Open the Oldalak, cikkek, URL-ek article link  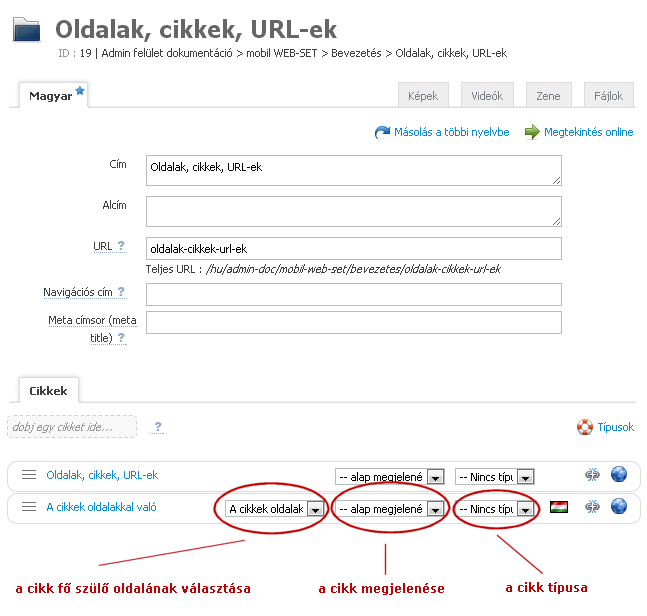[x=102, y=475]
